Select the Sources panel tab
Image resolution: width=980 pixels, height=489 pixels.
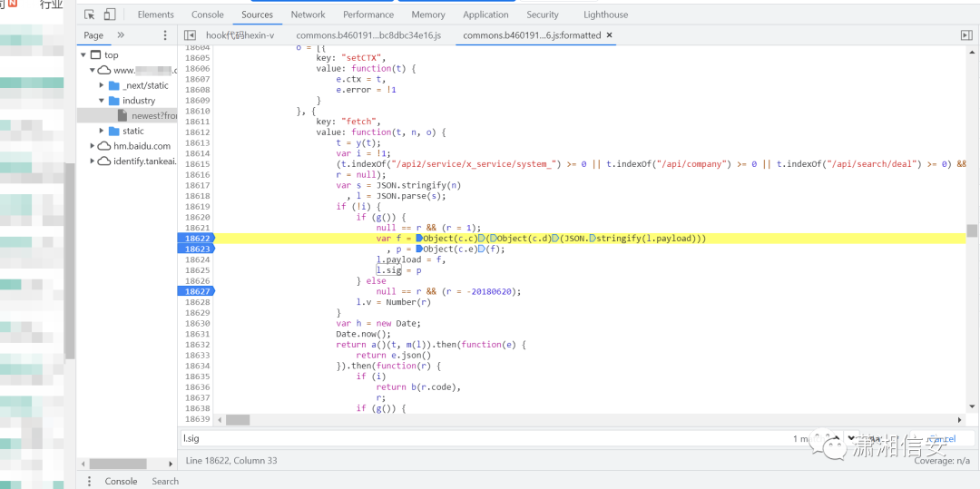click(x=257, y=15)
